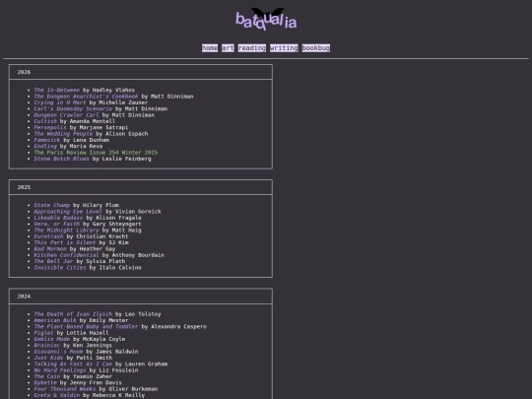Click author name Oliver Burkeman
This screenshot has width=532, height=399.
tap(133, 389)
